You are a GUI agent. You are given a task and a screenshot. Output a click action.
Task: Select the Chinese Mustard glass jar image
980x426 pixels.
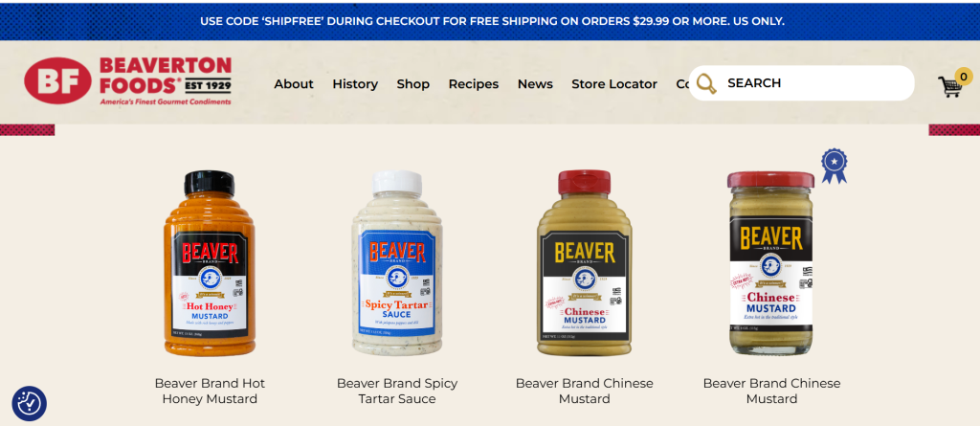point(771,263)
